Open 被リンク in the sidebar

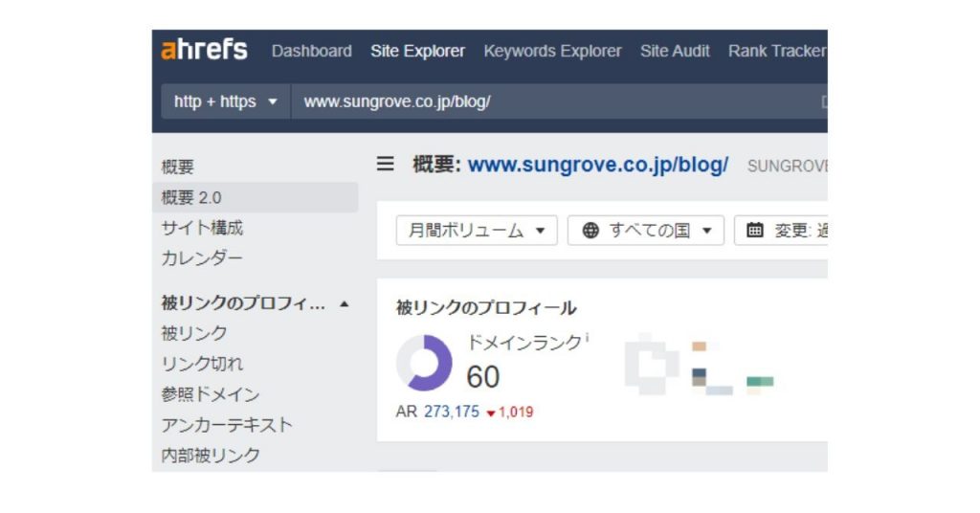[x=194, y=333]
